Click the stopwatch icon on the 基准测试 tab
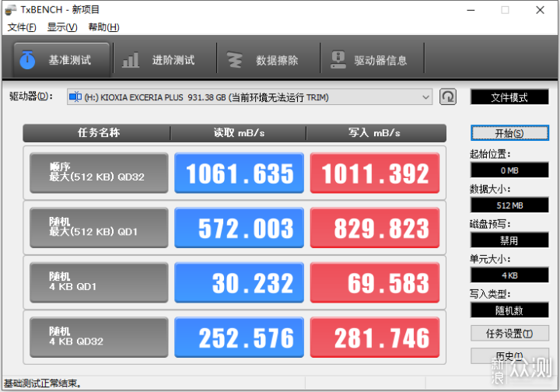The width and height of the screenshot is (560, 392). click(27, 60)
